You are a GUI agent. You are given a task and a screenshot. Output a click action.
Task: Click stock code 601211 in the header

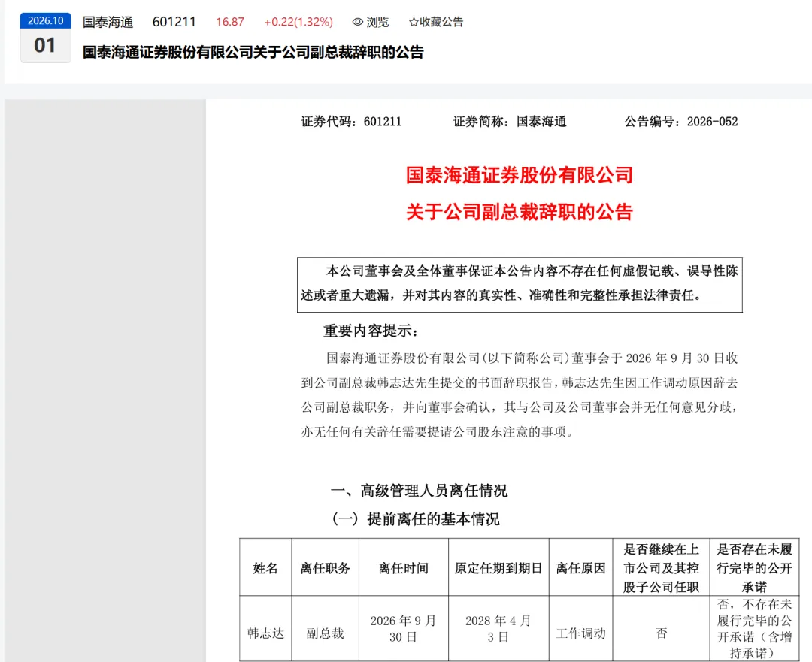click(x=174, y=23)
